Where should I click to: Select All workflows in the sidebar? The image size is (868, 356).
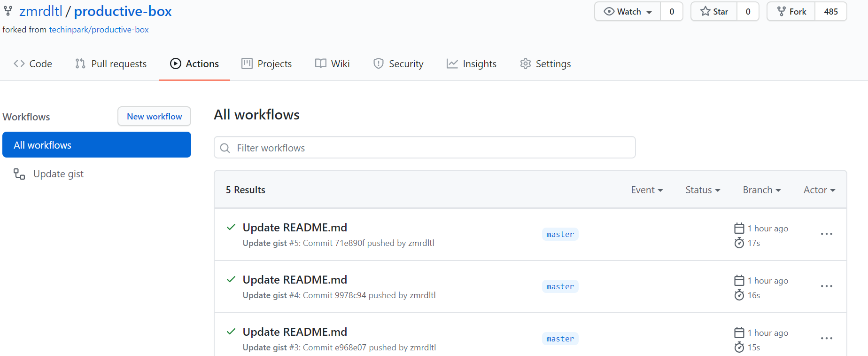coord(97,145)
